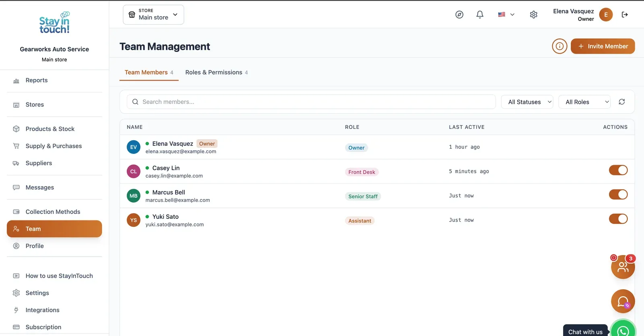
Task: Disable Casey Lin's active toggle
Action: 618,170
